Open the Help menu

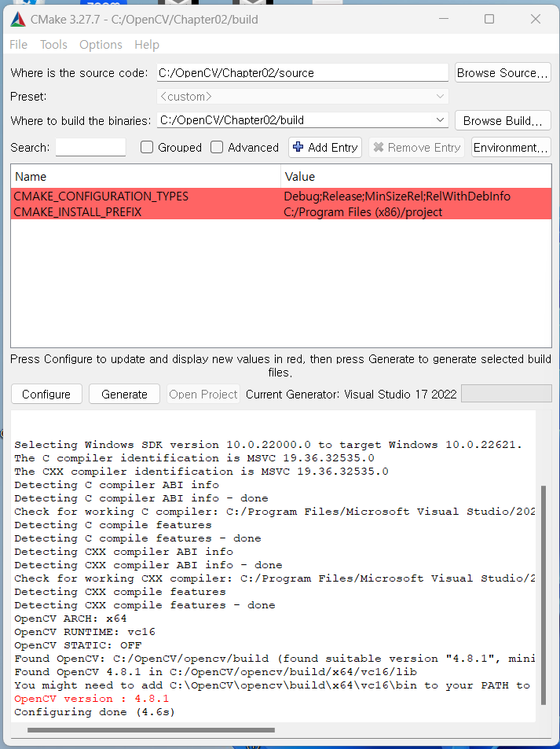click(147, 45)
